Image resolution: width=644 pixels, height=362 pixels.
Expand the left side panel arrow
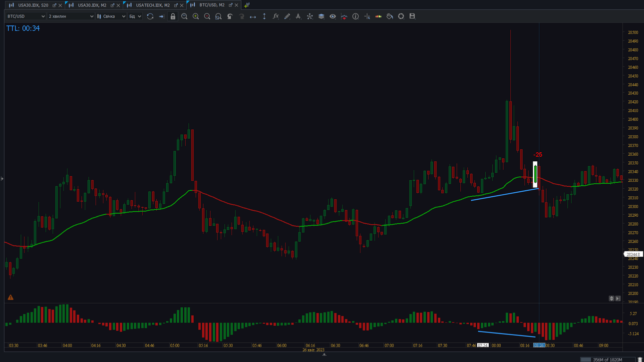point(2,178)
